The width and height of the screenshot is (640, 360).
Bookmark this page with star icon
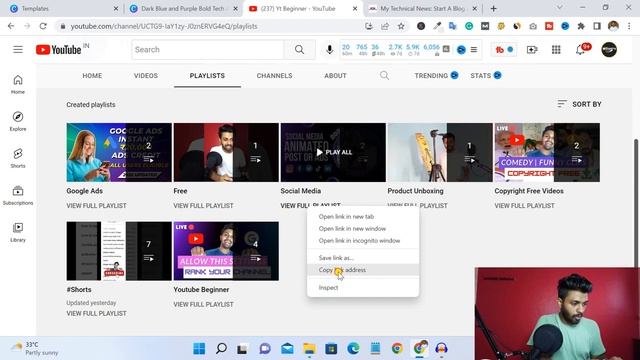[401, 26]
